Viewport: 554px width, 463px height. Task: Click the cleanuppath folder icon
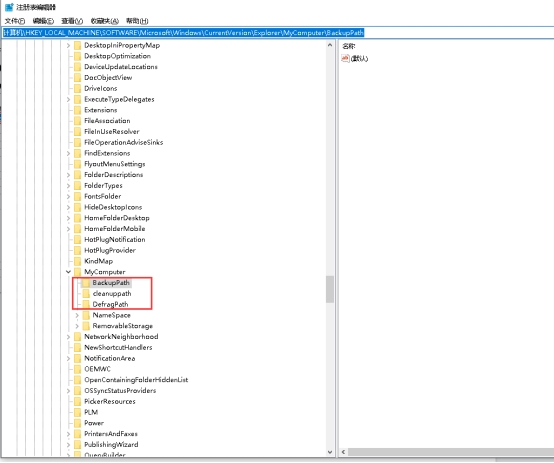tap(86, 293)
